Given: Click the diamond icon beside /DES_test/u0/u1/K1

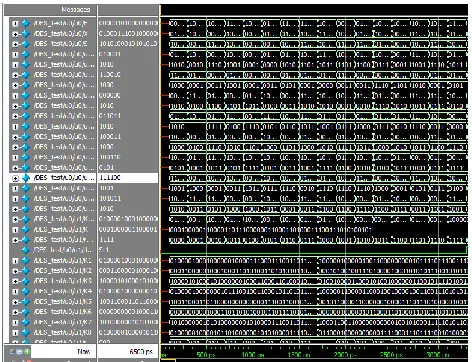Looking at the screenshot, I should (26, 260).
